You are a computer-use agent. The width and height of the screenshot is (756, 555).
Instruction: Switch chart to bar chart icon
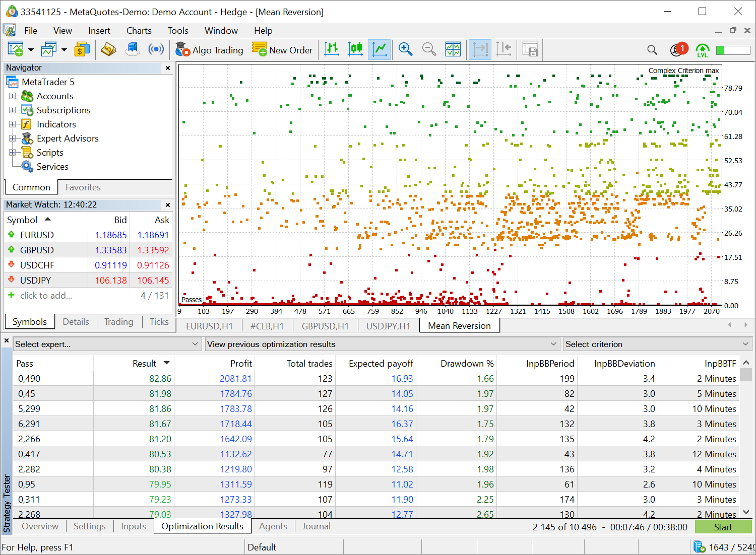point(332,49)
